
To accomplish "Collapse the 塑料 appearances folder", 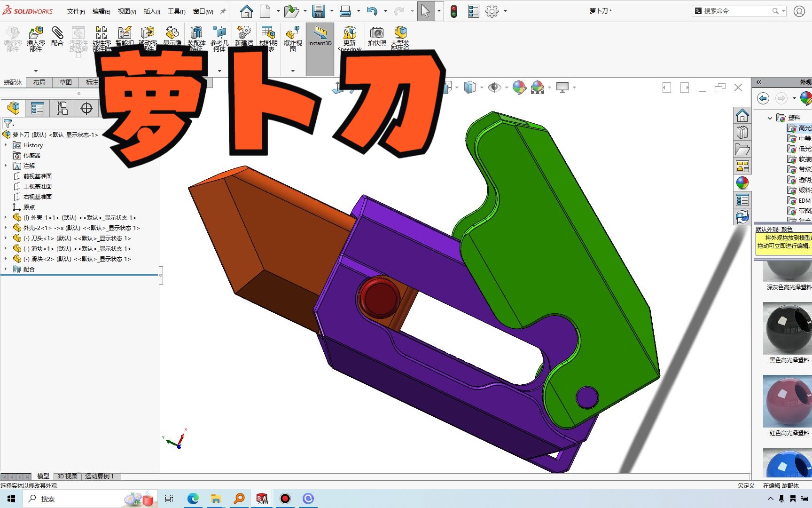I will click(x=771, y=117).
